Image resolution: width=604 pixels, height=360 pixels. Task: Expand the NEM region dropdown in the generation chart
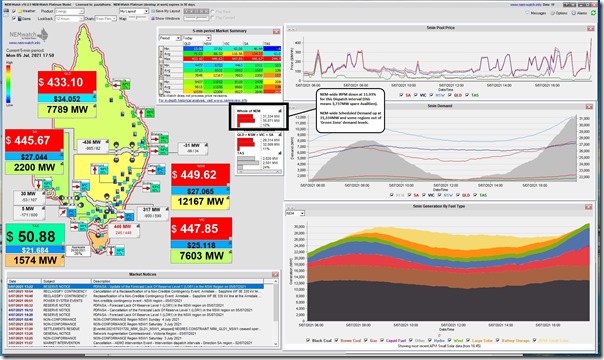click(x=295, y=213)
